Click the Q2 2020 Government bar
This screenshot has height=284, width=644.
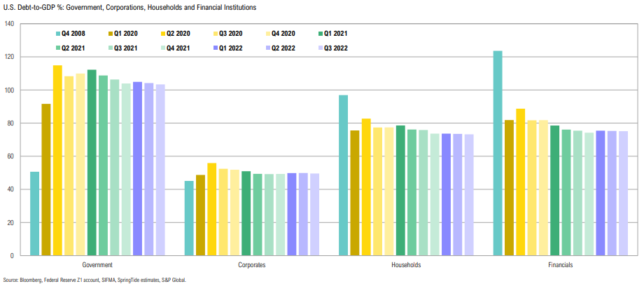tap(57, 160)
